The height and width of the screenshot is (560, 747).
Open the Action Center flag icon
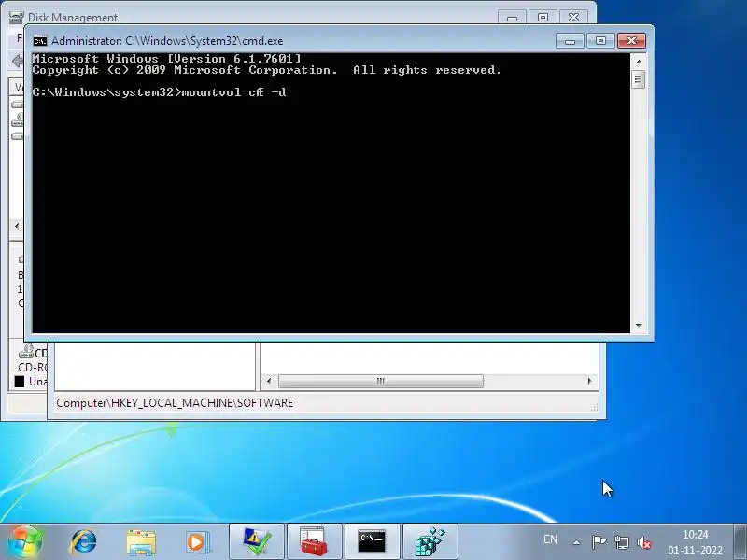(599, 542)
